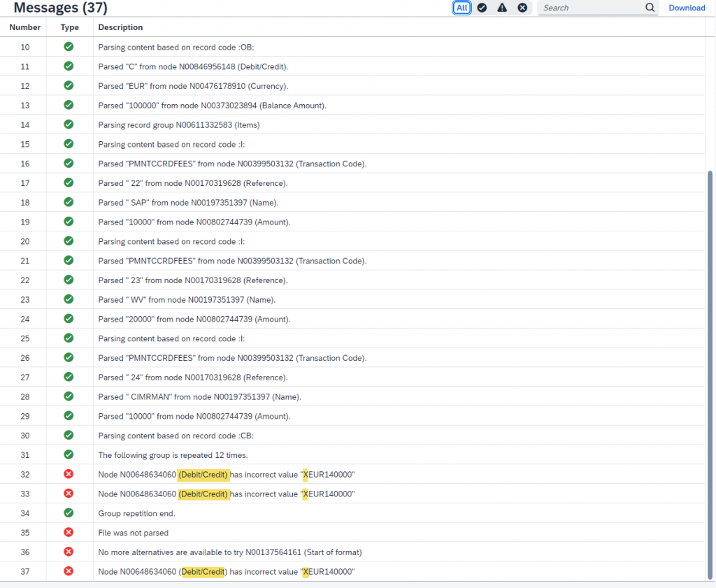This screenshot has height=588, width=716.
Task: Click success icon in message row 24
Action: click(69, 318)
